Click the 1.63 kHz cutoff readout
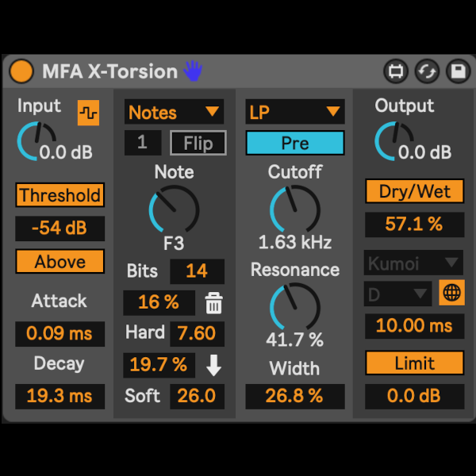This screenshot has height=476, width=476. pyautogui.click(x=295, y=243)
